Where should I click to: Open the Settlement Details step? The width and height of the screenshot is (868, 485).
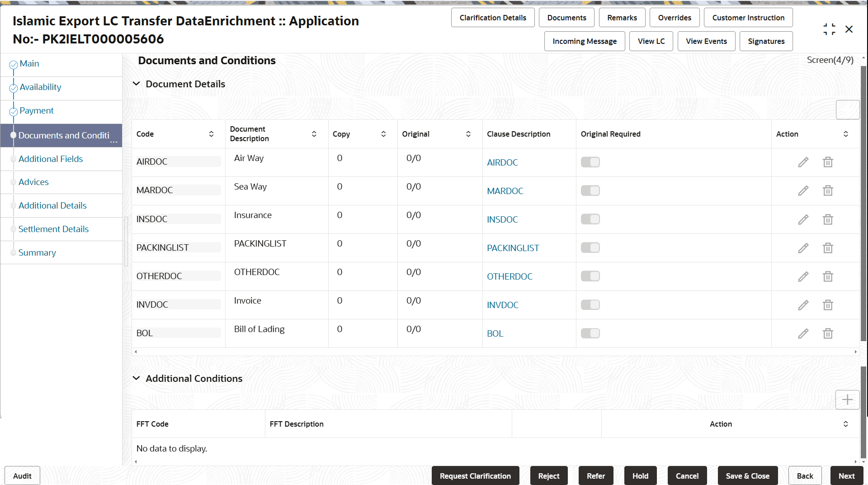[x=54, y=229]
